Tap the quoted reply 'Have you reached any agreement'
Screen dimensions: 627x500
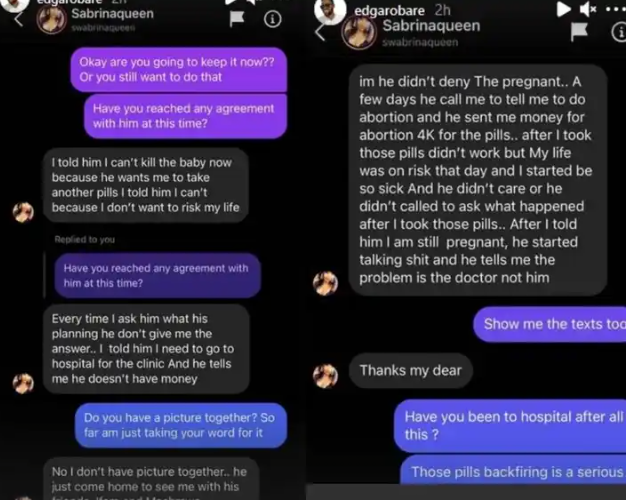[158, 275]
